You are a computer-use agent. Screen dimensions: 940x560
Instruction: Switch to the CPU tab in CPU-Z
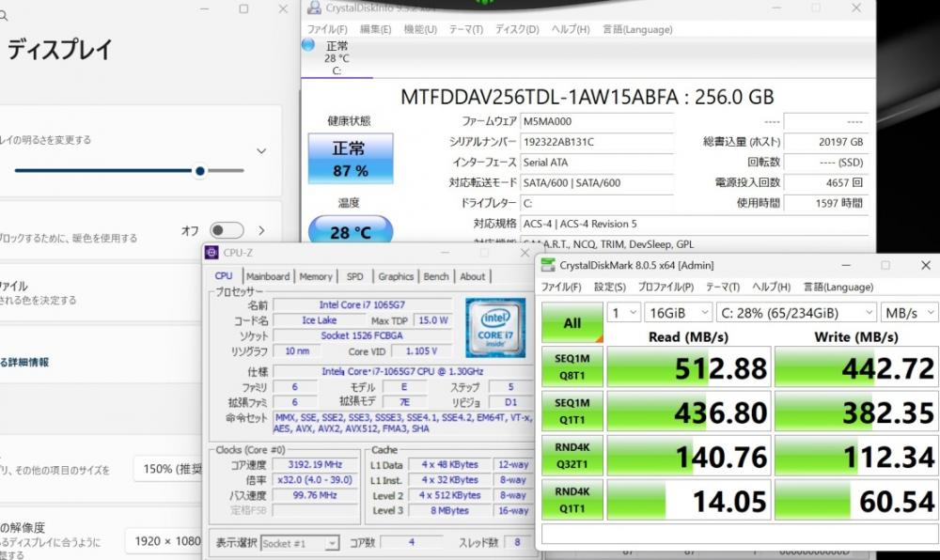pos(224,276)
